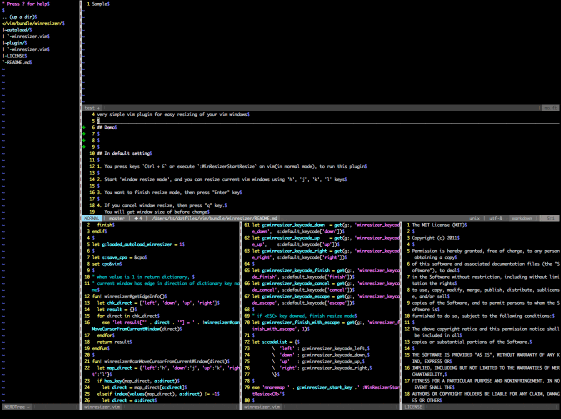Click README line 12 about 'Ctrl + E'
Screen dimensions: 561x419
click(x=231, y=166)
